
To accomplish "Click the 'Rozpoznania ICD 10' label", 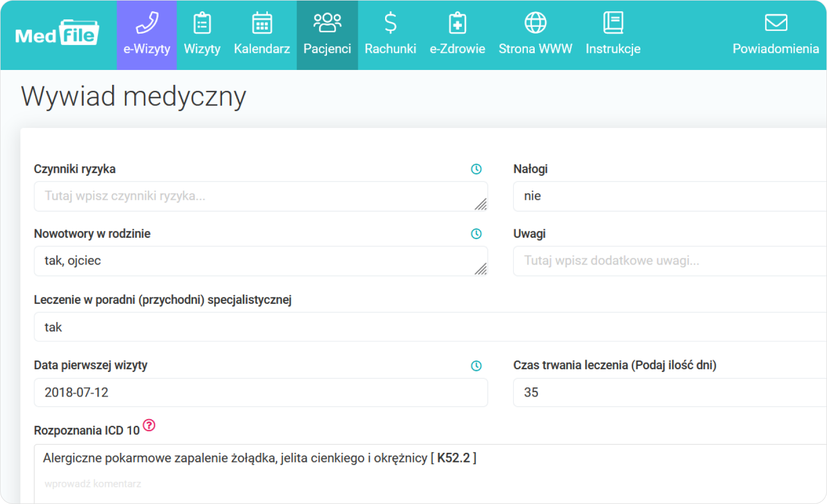I will [86, 431].
